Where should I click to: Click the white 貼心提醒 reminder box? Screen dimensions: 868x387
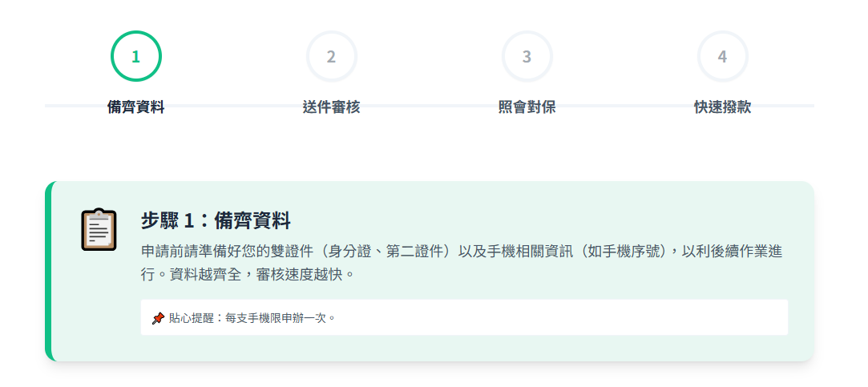coord(561,317)
